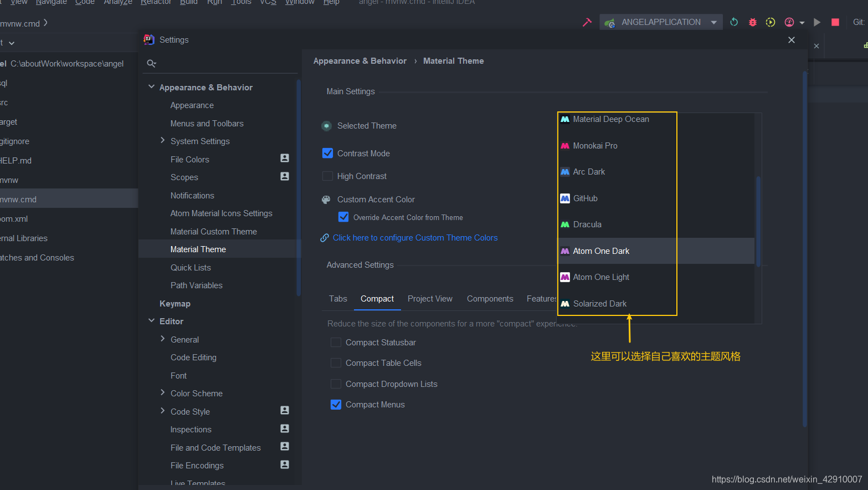The width and height of the screenshot is (868, 490).
Task: Click the Settings search input field
Action: (x=222, y=64)
